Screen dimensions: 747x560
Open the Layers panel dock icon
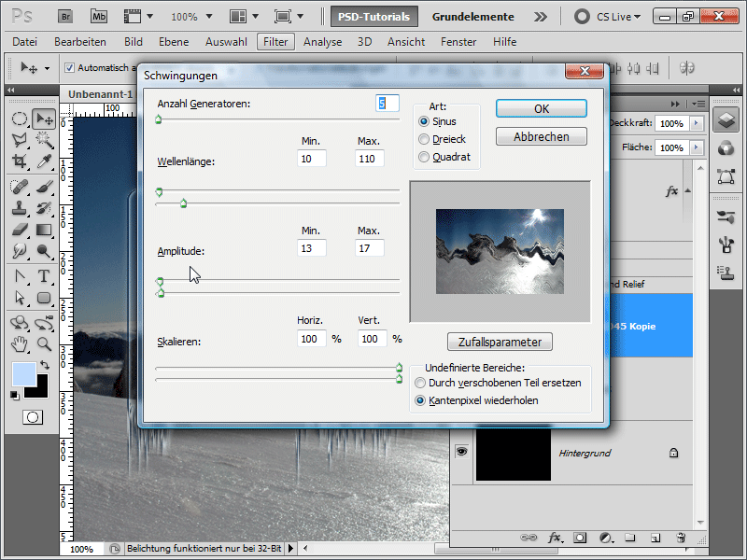(726, 119)
